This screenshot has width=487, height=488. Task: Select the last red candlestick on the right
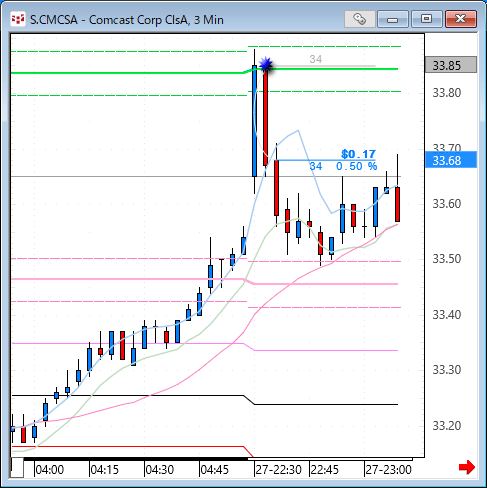[397, 204]
